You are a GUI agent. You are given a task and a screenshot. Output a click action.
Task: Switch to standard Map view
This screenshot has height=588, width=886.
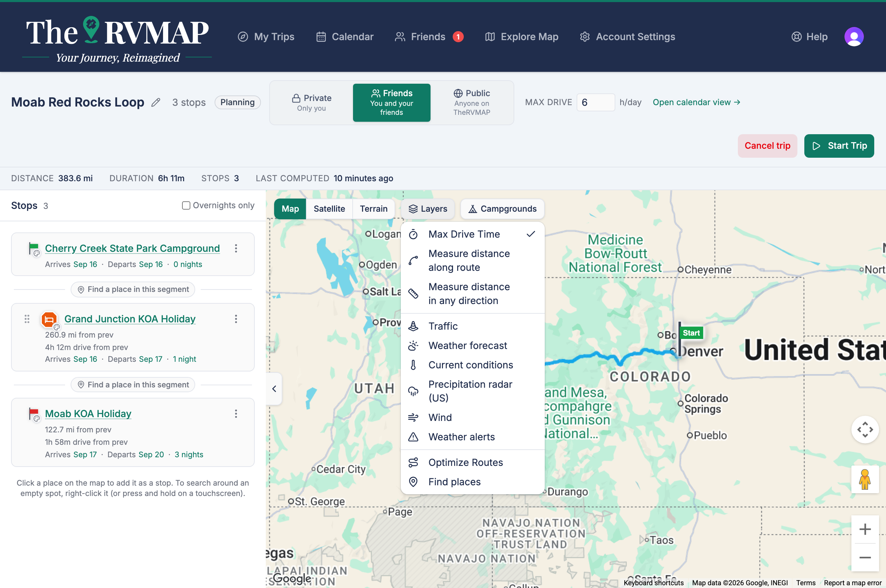(x=290, y=209)
